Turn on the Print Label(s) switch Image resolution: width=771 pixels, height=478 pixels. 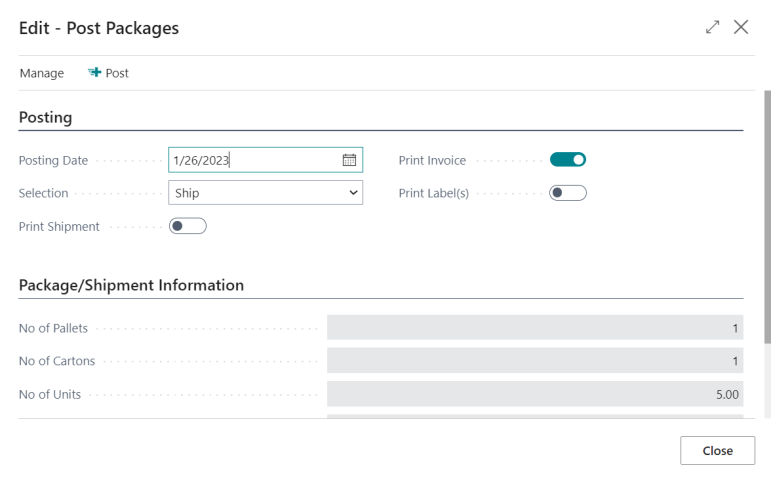point(567,193)
